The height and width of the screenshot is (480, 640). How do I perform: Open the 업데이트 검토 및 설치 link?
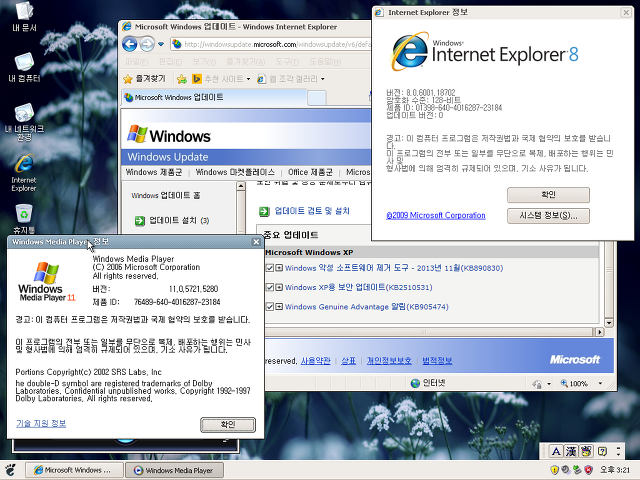(312, 211)
